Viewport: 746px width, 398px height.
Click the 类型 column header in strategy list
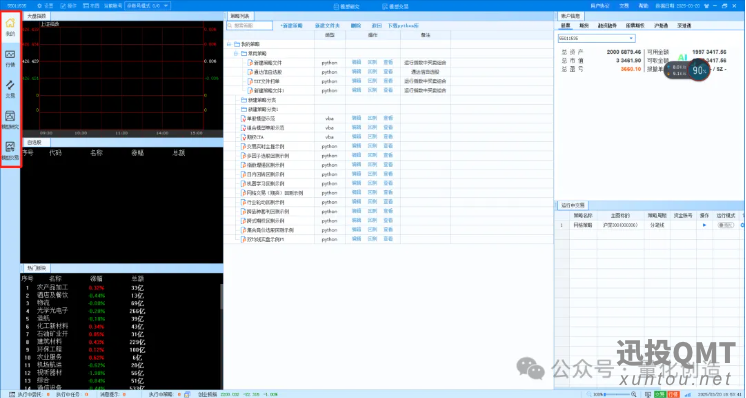pos(330,35)
